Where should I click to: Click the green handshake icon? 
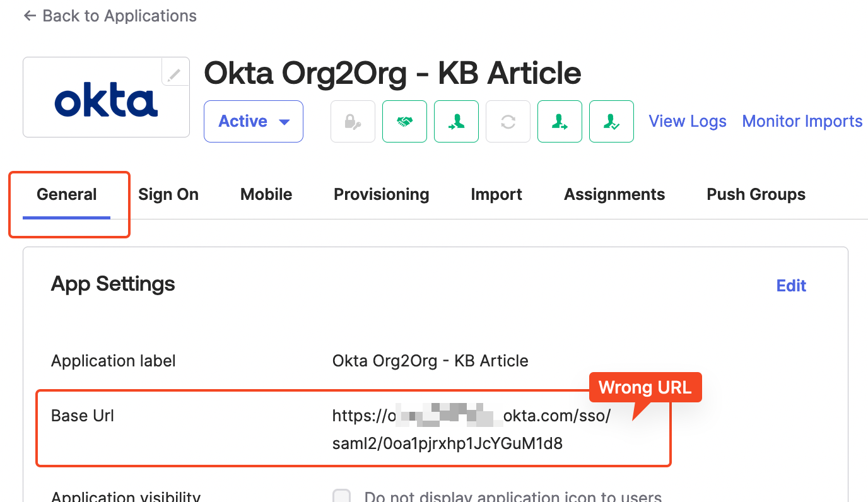[405, 121]
